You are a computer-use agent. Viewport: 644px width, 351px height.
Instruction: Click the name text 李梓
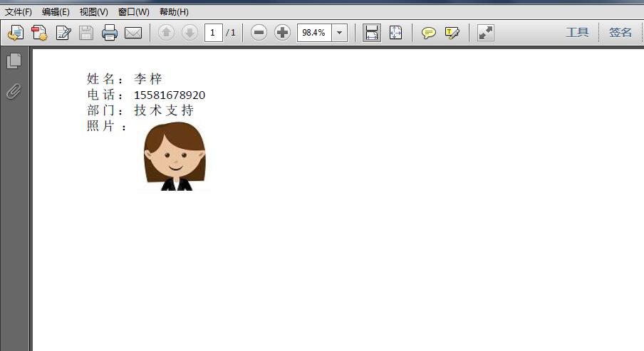click(x=148, y=78)
